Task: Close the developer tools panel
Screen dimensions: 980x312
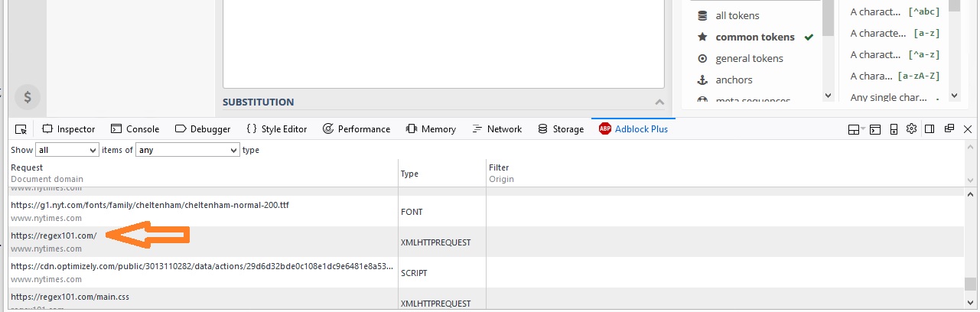Action: click(x=968, y=129)
